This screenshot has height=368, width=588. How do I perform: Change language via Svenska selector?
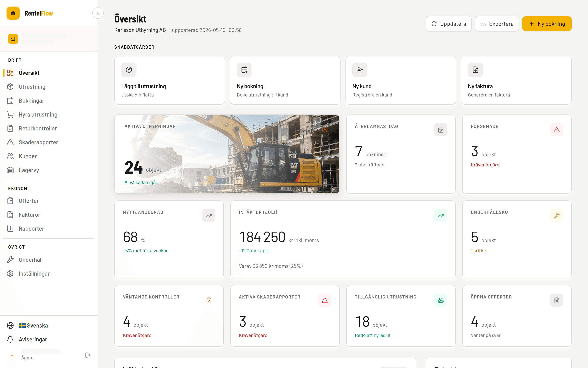49,325
